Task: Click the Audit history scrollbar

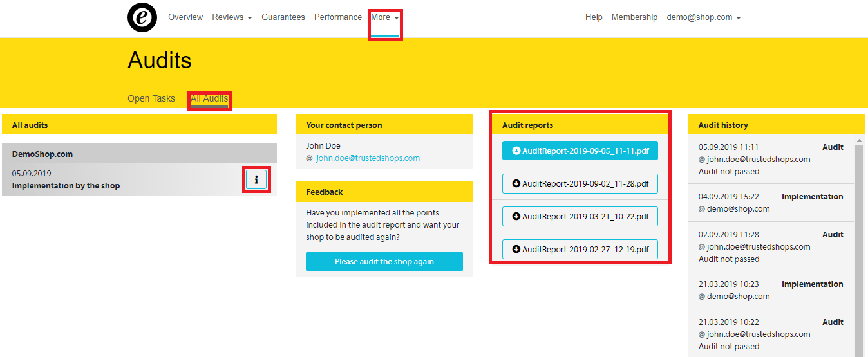Action: point(859,251)
